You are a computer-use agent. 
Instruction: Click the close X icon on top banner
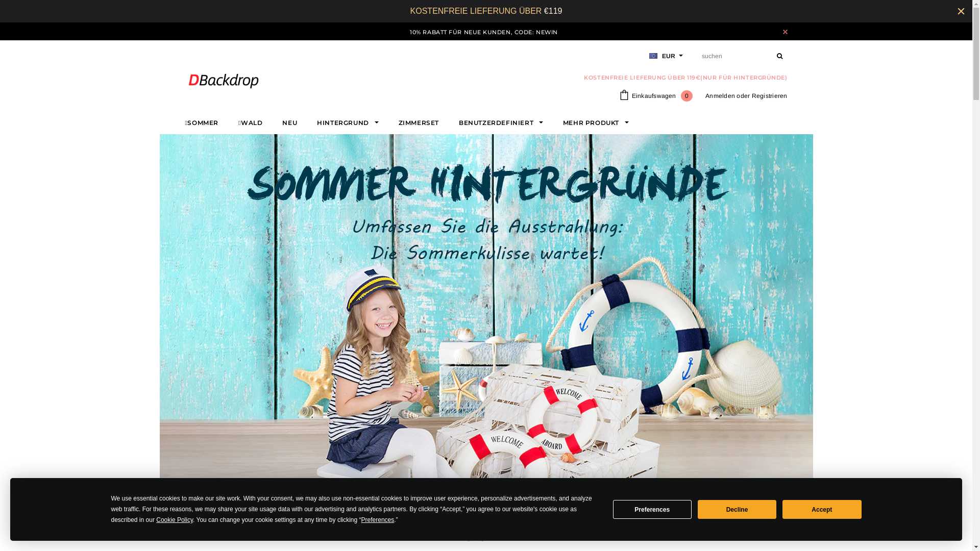coord(961,11)
